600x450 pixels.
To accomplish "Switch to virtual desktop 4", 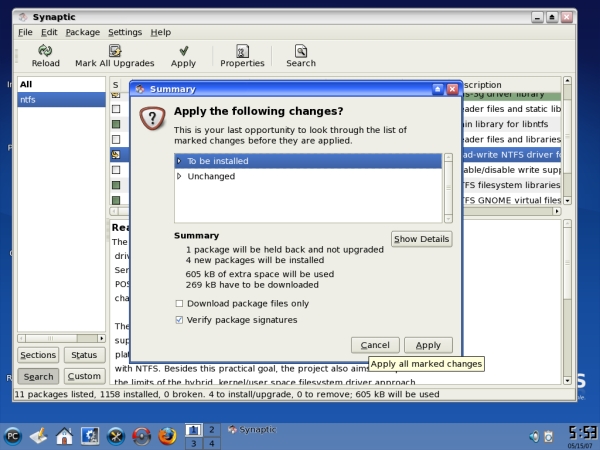I will [212, 443].
